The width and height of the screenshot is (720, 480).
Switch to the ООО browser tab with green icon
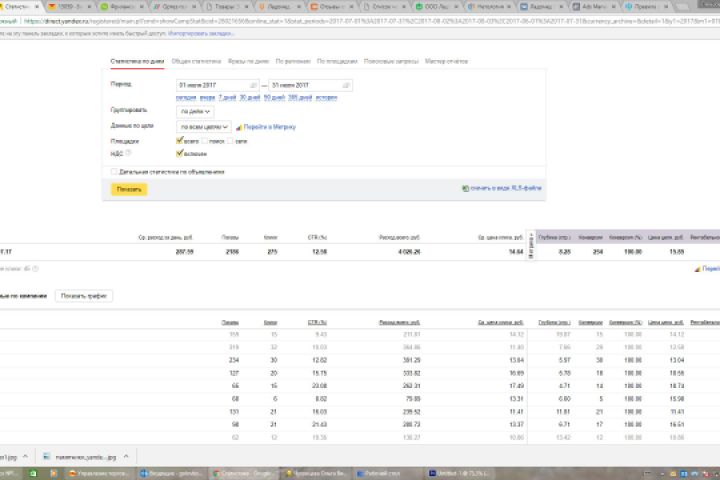pyautogui.click(x=436, y=7)
